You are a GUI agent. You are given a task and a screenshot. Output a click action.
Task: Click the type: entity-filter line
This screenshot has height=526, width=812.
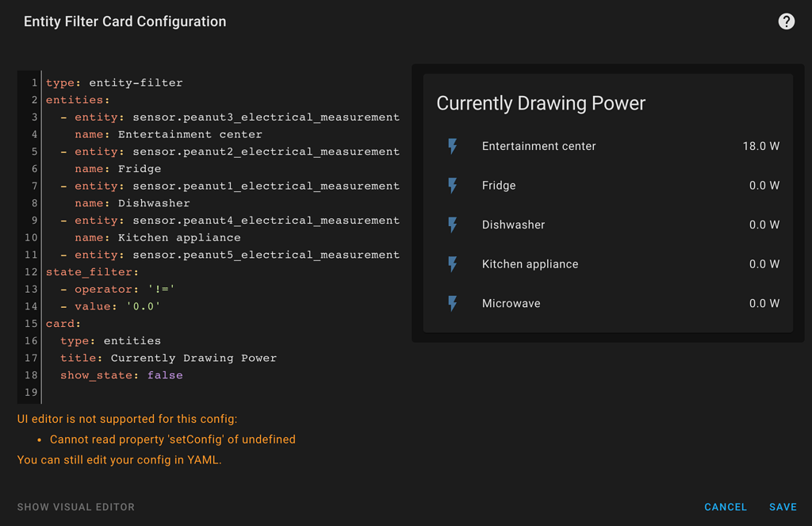pyautogui.click(x=114, y=83)
